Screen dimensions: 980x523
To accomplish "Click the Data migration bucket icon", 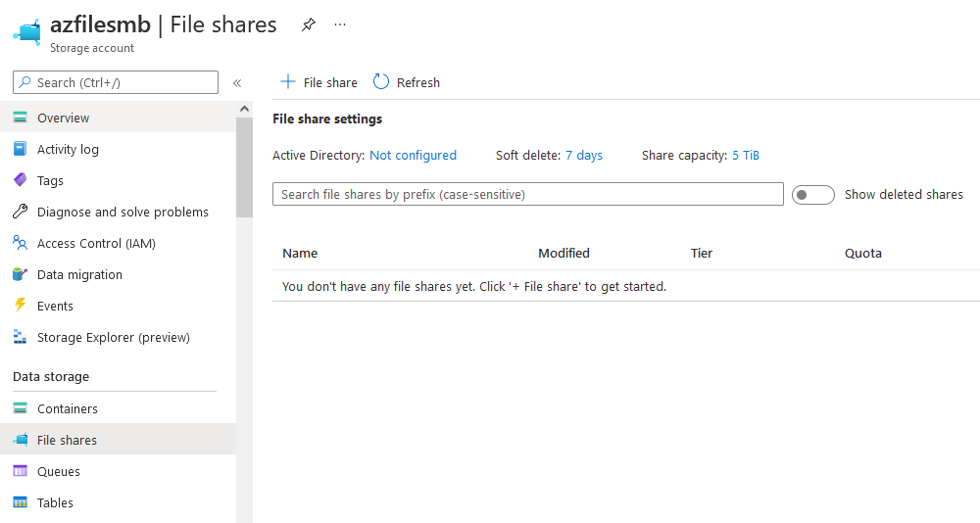I will 20,273.
